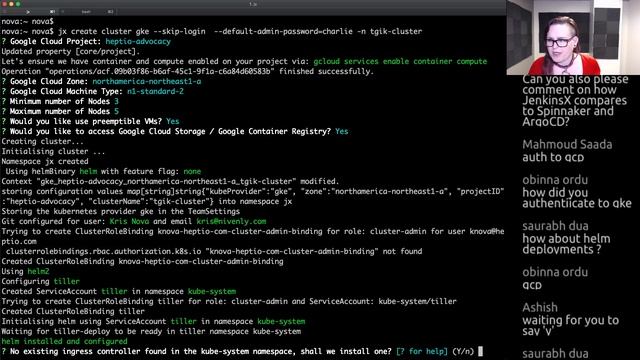
Task: Click 'Minimum number of Nodes 3' line
Action: tap(60, 102)
